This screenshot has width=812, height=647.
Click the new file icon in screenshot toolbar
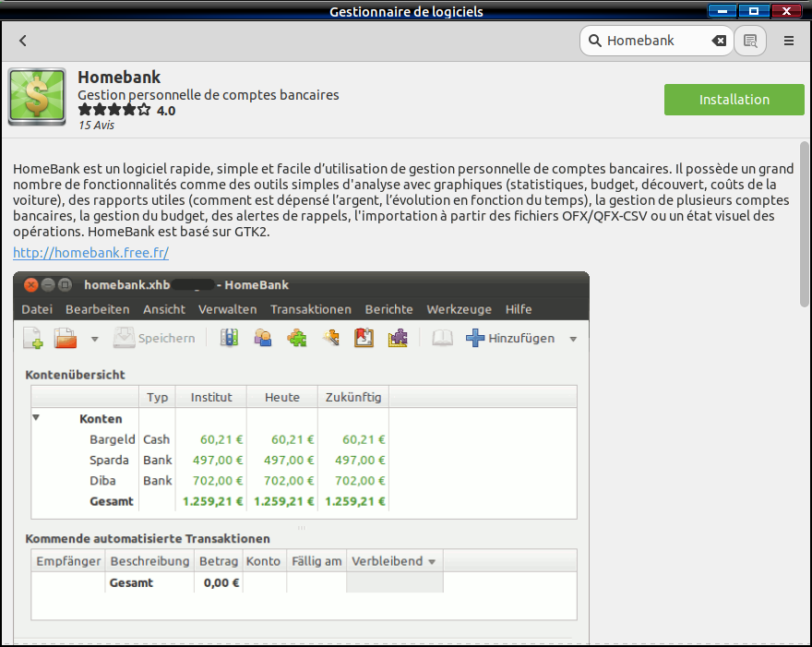[x=33, y=338]
